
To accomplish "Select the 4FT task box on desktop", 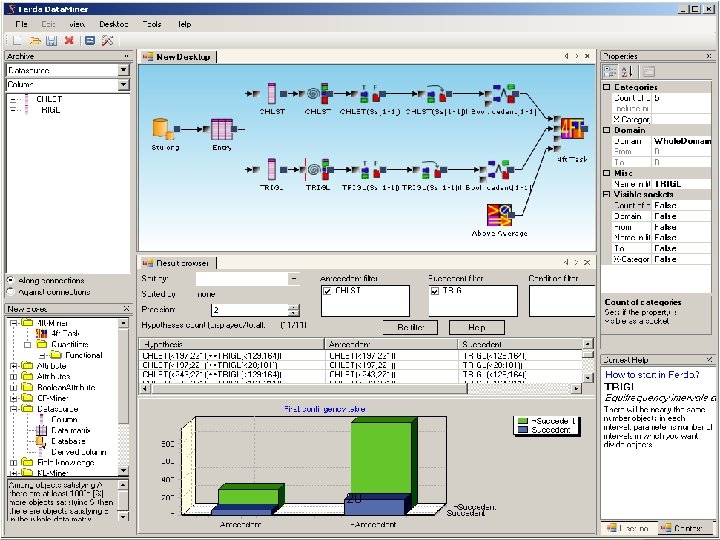I will point(572,129).
